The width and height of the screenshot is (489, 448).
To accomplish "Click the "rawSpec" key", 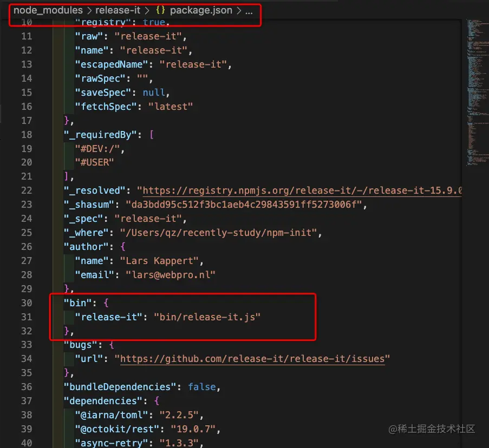I will tap(100, 78).
